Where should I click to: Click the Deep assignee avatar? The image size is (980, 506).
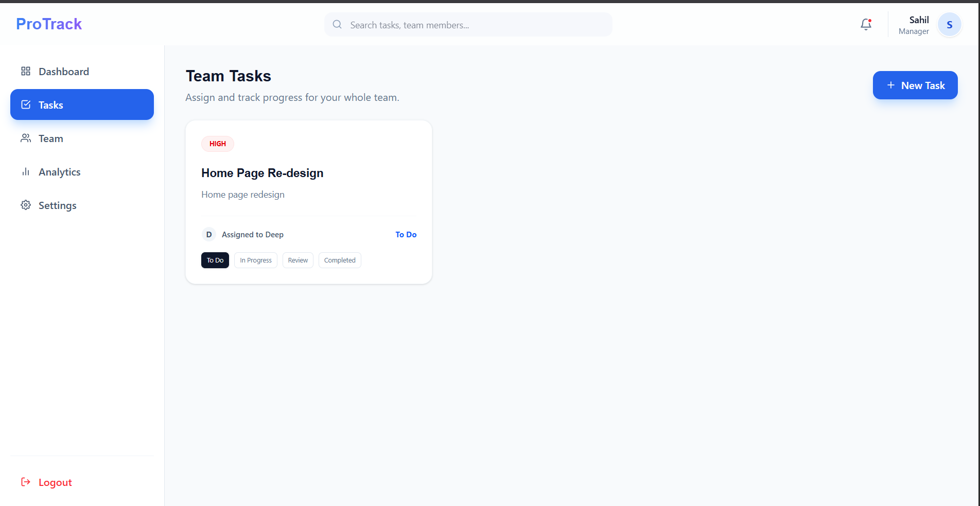(x=208, y=234)
